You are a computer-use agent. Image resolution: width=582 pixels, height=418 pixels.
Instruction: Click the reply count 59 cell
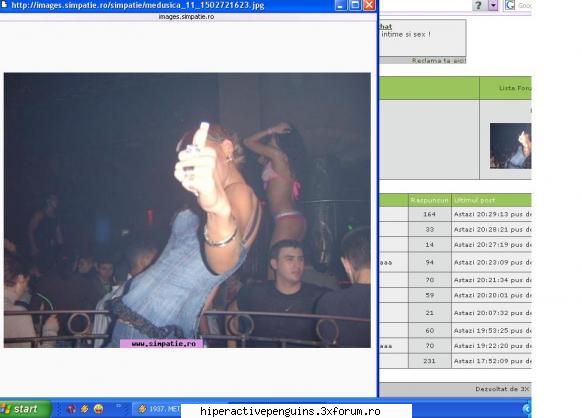point(429,295)
